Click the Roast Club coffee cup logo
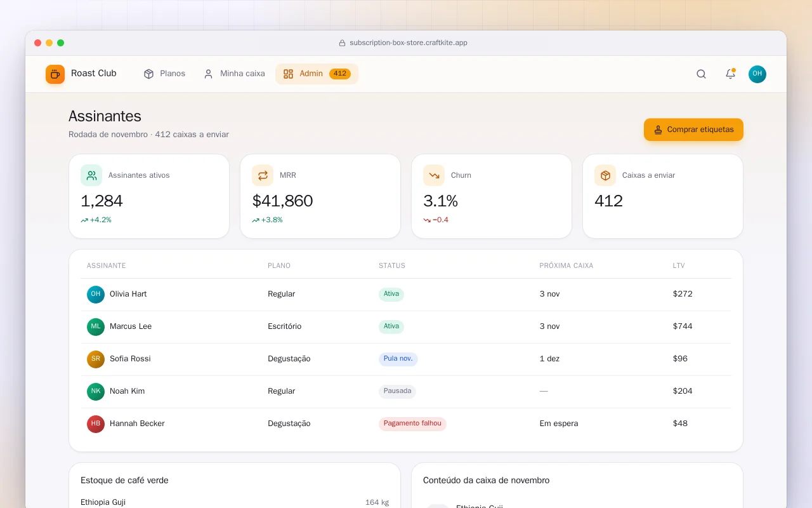The width and height of the screenshot is (812, 508). [55, 74]
